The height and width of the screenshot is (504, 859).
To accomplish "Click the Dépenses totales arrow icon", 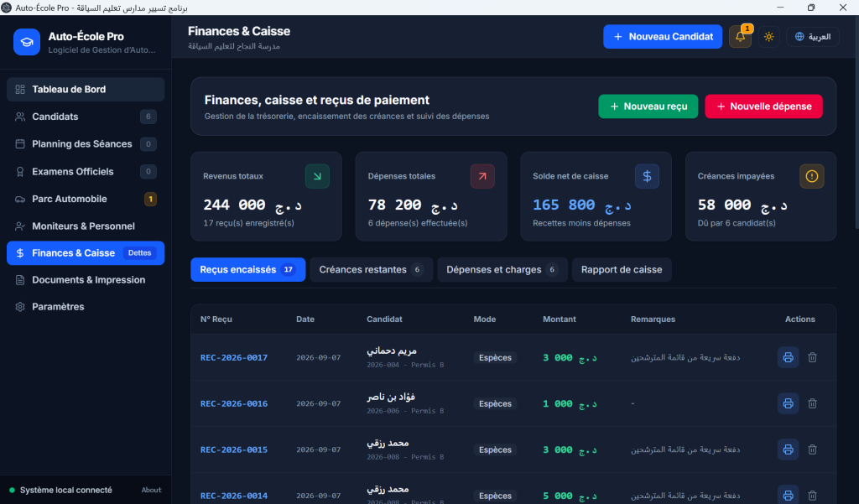I will 482,176.
